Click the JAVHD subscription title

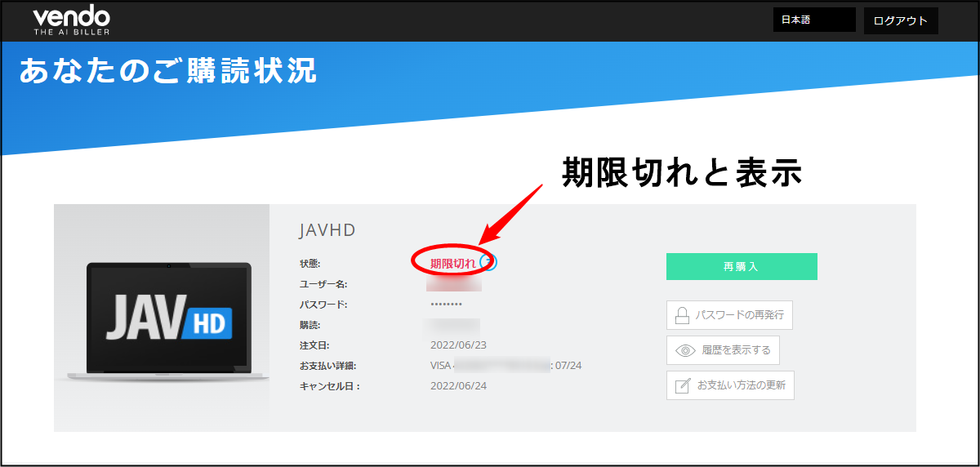[327, 230]
